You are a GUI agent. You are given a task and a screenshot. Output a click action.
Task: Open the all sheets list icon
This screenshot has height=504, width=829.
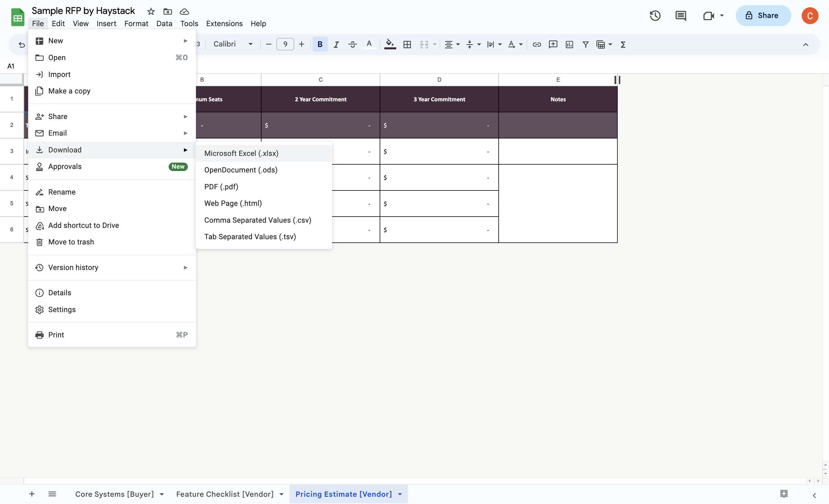coord(52,494)
